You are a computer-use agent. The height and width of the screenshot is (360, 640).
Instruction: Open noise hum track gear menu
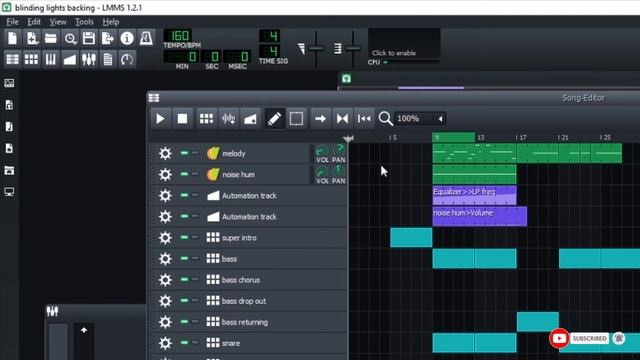[165, 175]
